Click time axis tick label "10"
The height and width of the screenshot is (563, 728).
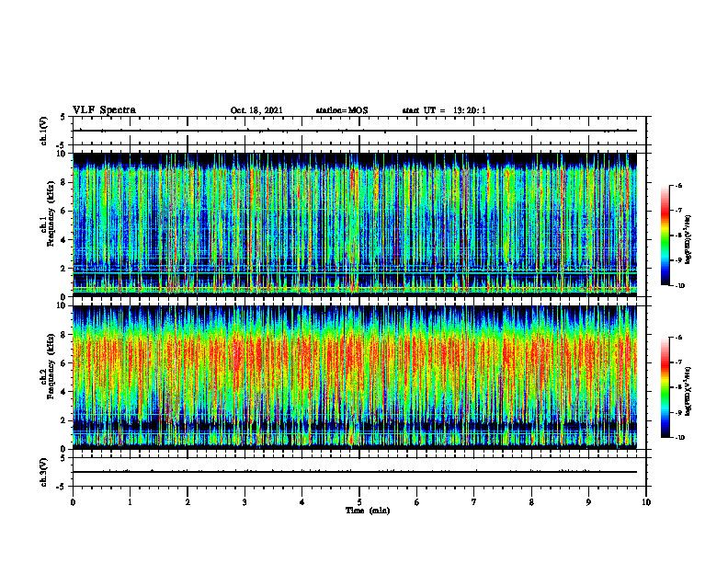(646, 502)
